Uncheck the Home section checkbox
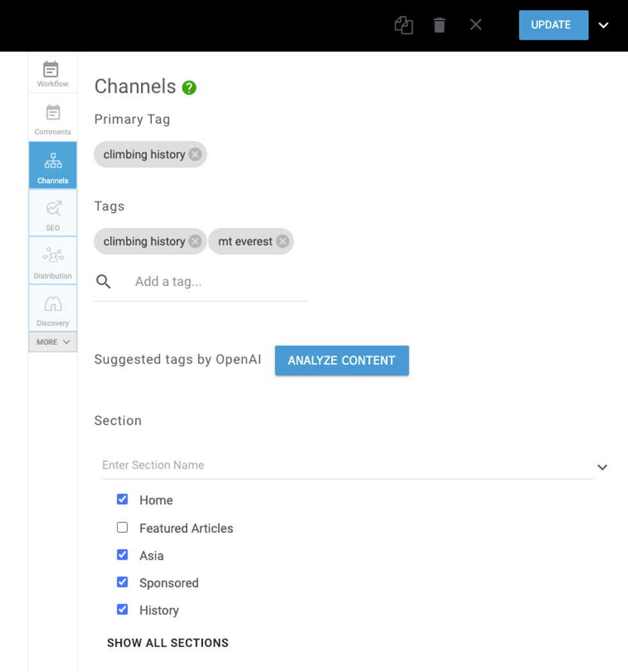 [122, 500]
